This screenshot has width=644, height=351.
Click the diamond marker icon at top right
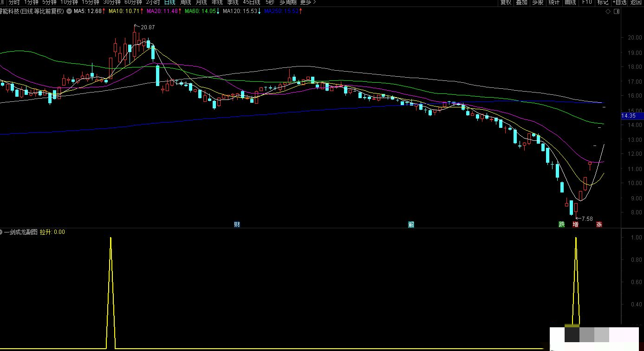(608, 11)
